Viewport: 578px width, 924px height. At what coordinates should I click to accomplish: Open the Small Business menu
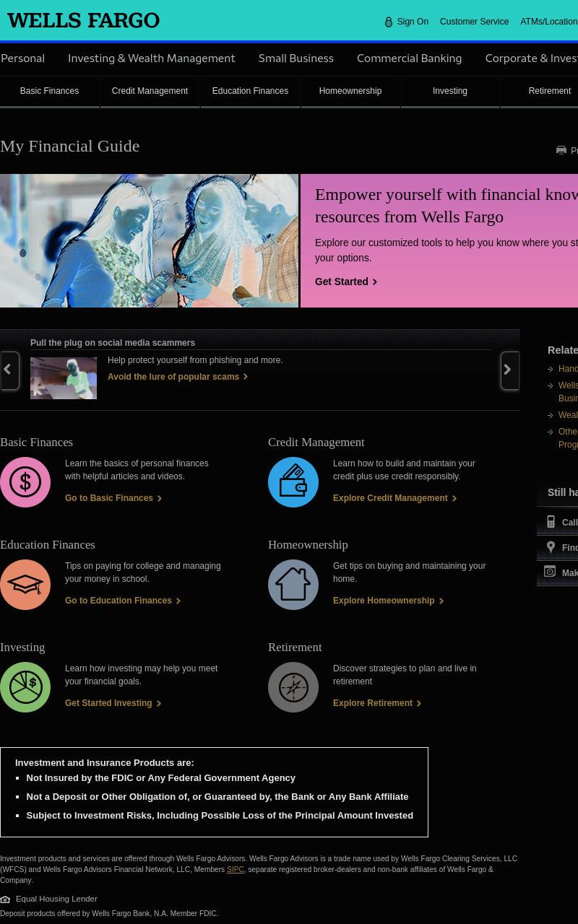296,58
